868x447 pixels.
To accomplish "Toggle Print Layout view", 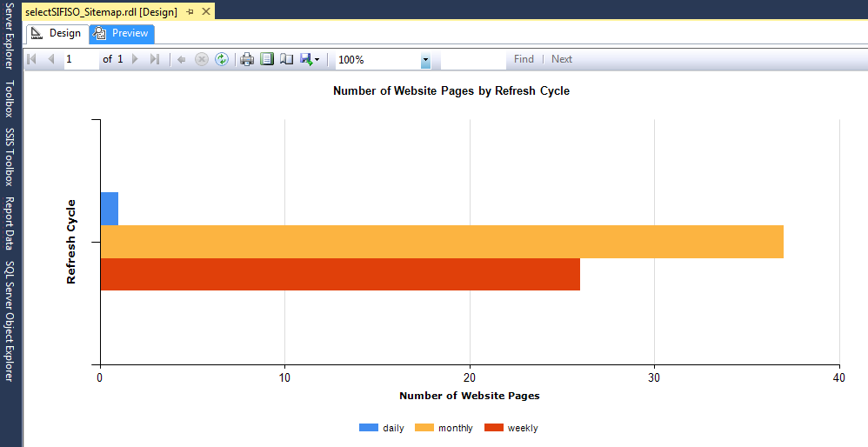I will (267, 59).
